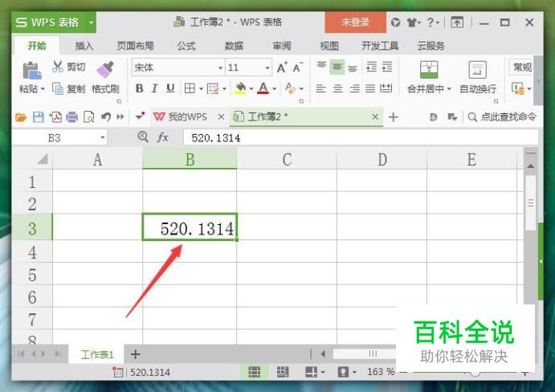Toggle underline formatting (U)
The width and height of the screenshot is (555, 392).
[x=170, y=88]
